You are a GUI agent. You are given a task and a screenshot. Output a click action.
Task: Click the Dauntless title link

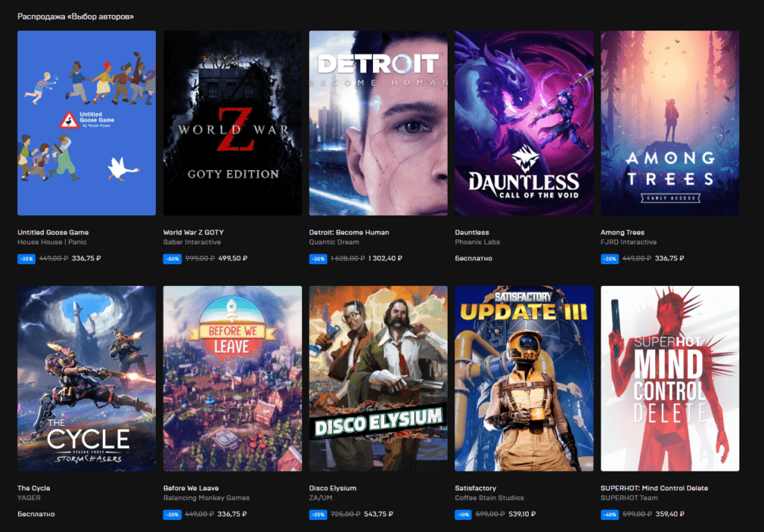pyautogui.click(x=472, y=232)
